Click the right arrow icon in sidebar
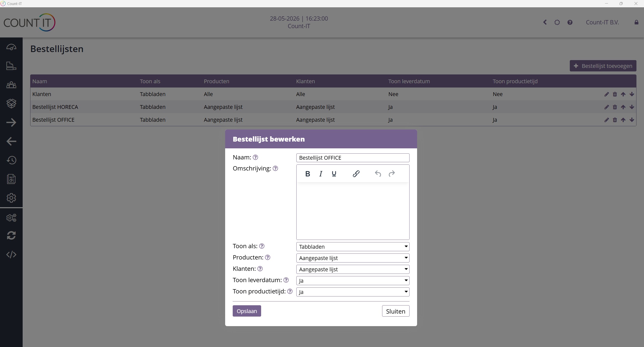 point(11,122)
